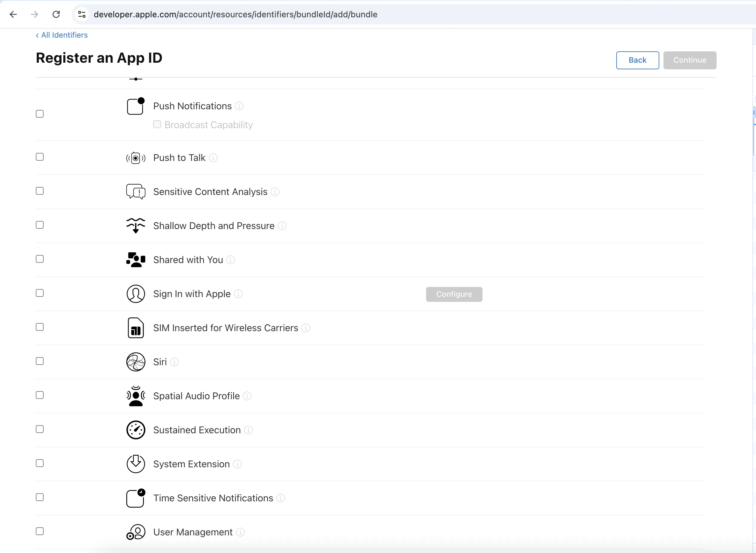Click the browser forward arrow
The height and width of the screenshot is (553, 756).
click(x=34, y=14)
